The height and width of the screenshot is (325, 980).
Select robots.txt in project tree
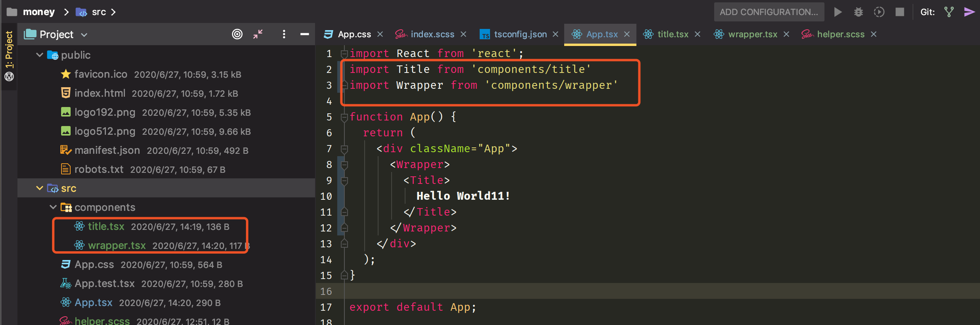click(x=99, y=169)
